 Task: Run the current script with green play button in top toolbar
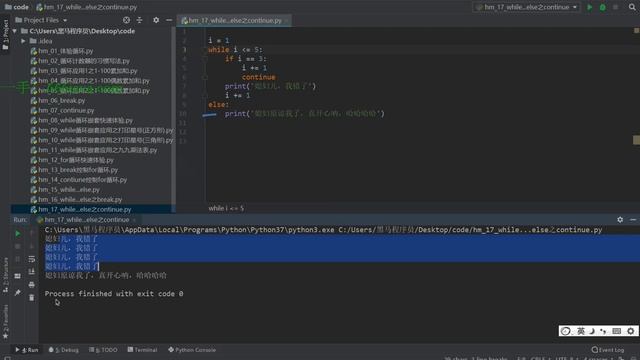[x=589, y=7]
